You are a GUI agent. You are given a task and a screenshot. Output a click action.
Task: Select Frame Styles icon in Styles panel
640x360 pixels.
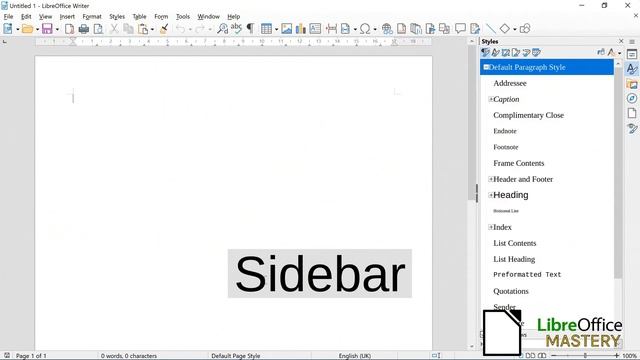pyautogui.click(x=506, y=52)
